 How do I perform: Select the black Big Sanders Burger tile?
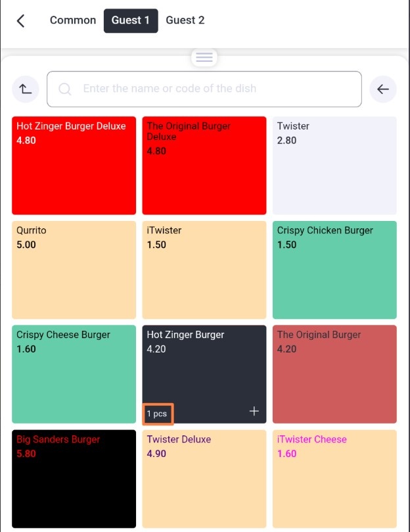pos(74,479)
